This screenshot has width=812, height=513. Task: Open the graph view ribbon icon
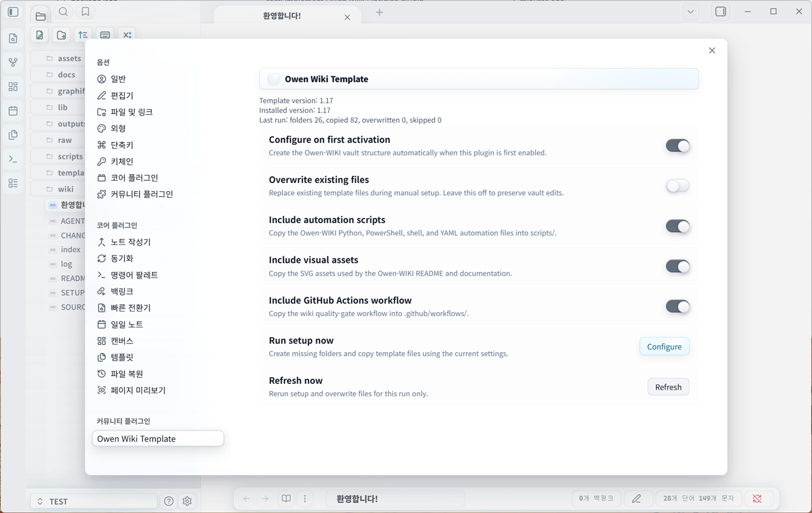point(13,63)
